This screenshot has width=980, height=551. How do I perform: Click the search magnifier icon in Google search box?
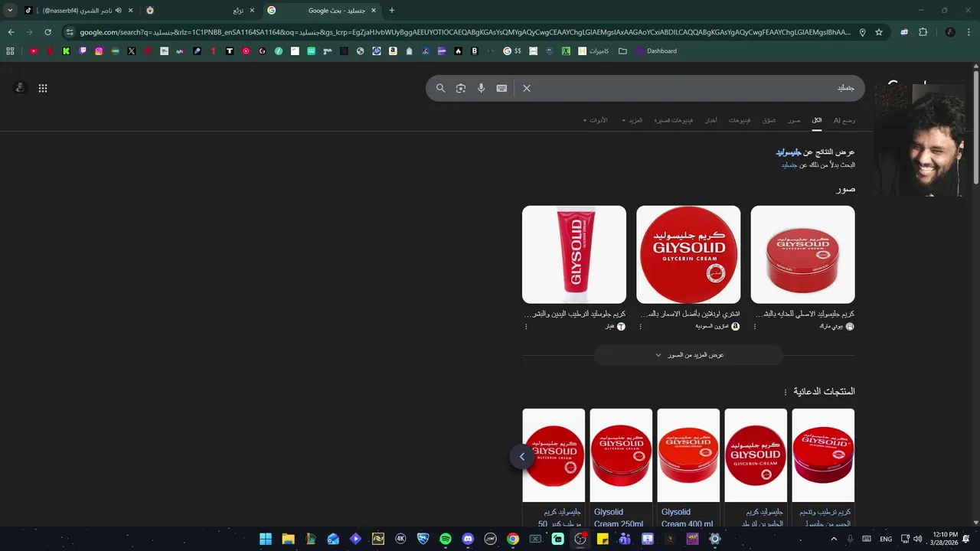point(440,88)
